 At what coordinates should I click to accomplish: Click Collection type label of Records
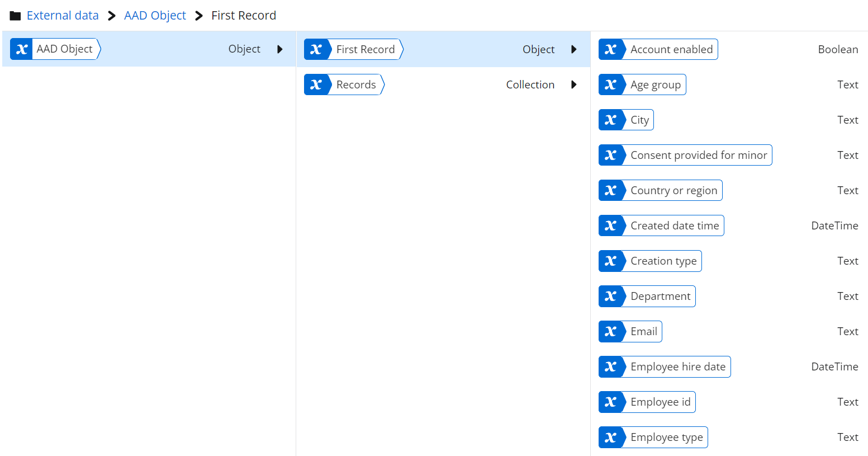(x=530, y=84)
